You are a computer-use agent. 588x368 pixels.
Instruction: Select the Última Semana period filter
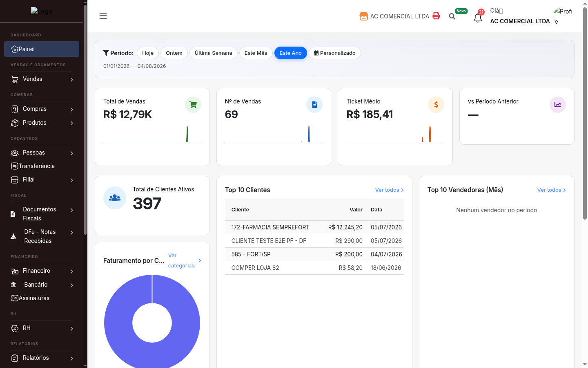pyautogui.click(x=213, y=53)
